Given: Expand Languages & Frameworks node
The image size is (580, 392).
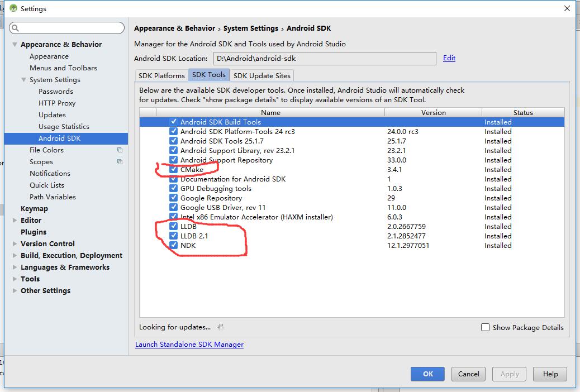Looking at the screenshot, I should [x=15, y=267].
